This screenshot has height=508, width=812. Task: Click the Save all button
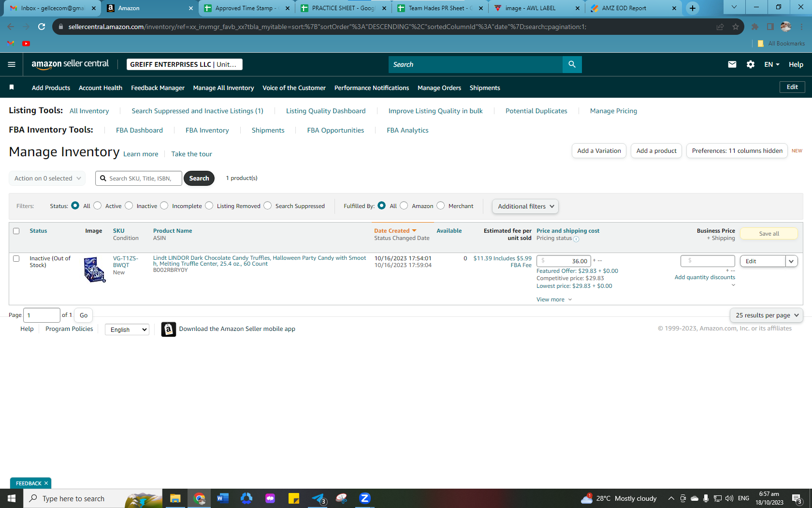(x=769, y=234)
